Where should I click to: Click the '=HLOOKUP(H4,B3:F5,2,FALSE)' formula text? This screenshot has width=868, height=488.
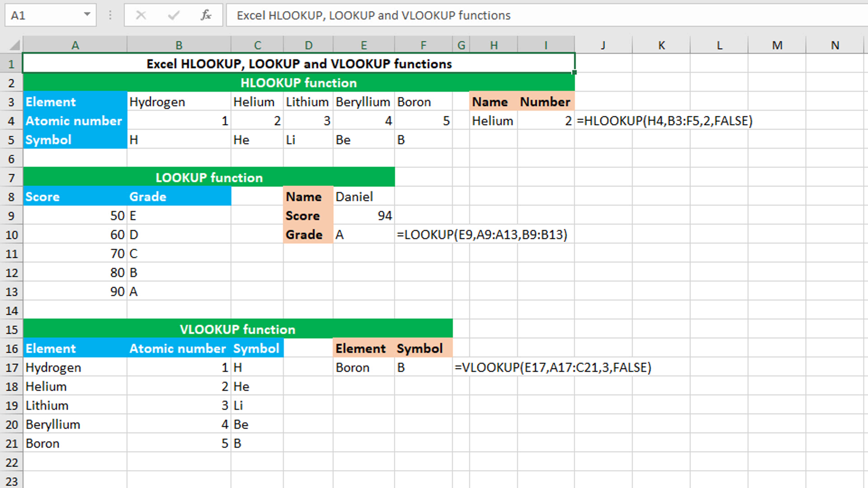pos(665,121)
